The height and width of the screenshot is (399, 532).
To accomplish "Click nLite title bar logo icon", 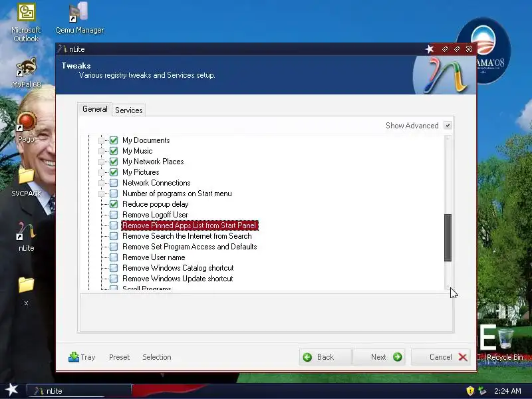I will pyautogui.click(x=62, y=49).
